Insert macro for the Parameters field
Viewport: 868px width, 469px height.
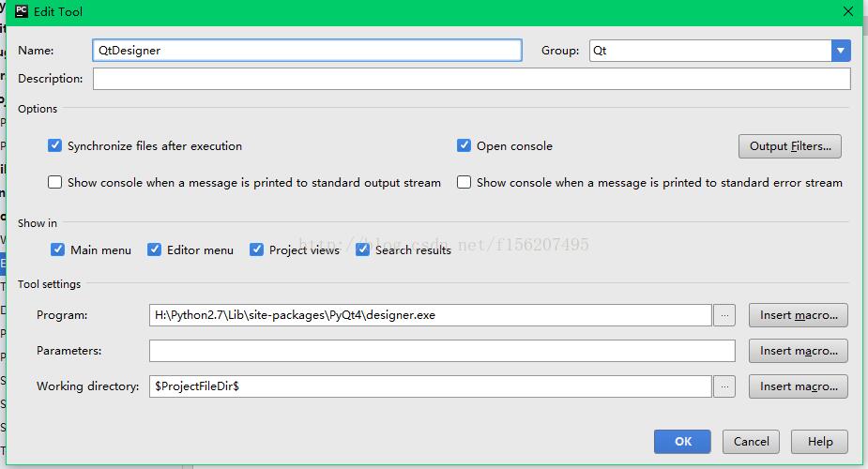(799, 351)
